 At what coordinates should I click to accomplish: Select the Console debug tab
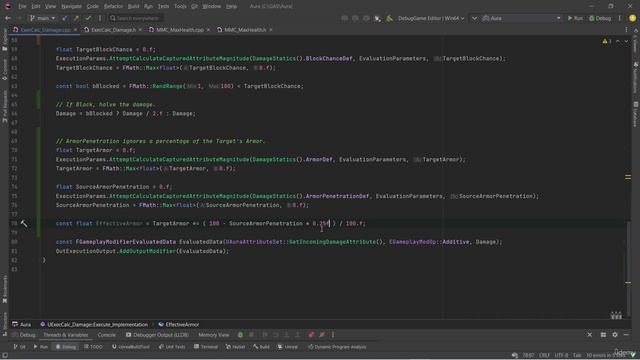click(x=107, y=335)
